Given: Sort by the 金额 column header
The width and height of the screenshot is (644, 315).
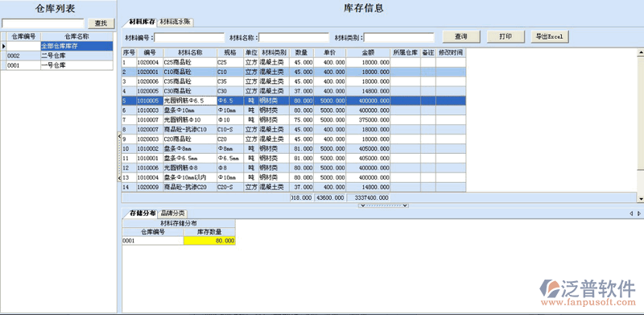Looking at the screenshot, I should click(x=368, y=52).
